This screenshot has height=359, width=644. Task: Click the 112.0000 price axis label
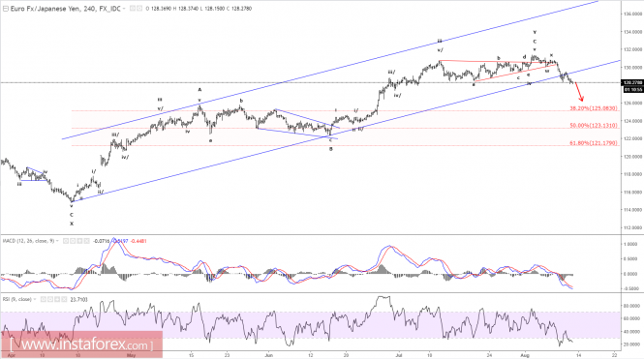[x=633, y=227]
